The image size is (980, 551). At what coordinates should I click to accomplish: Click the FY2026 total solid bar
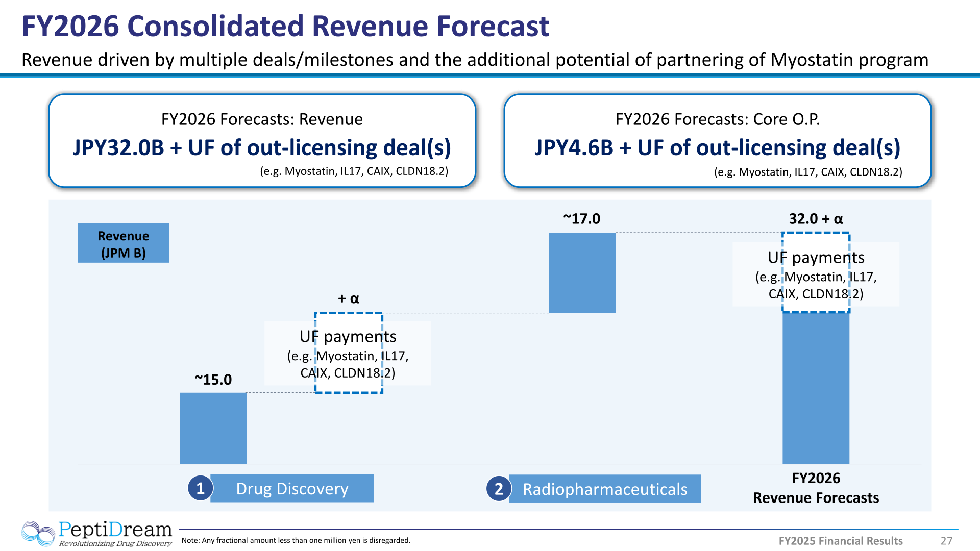click(816, 388)
